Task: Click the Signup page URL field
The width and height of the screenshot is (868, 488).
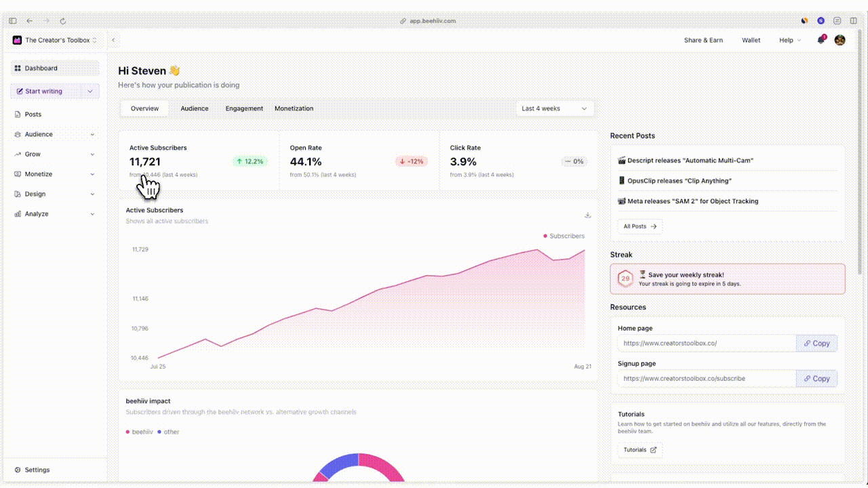Action: pyautogui.click(x=707, y=378)
